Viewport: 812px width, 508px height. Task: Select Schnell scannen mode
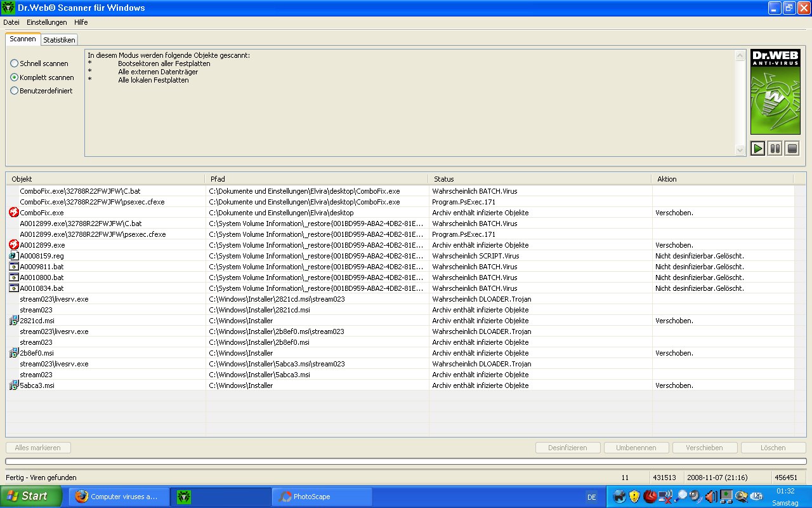point(39,63)
